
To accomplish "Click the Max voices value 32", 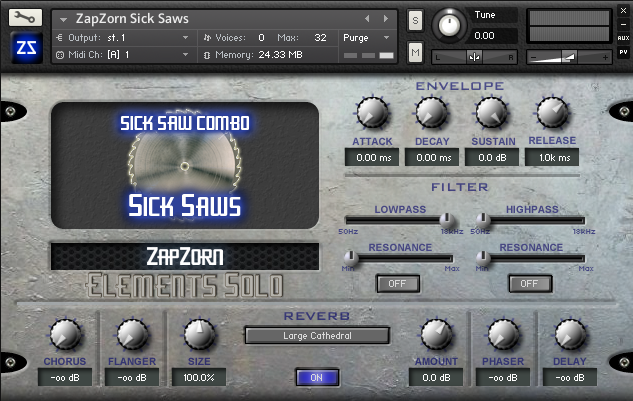I will click(x=321, y=38).
